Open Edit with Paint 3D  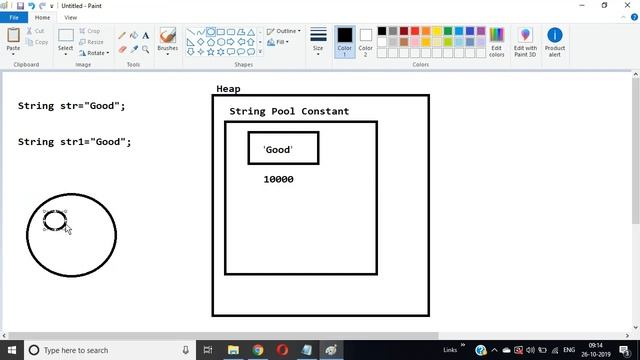tap(525, 42)
